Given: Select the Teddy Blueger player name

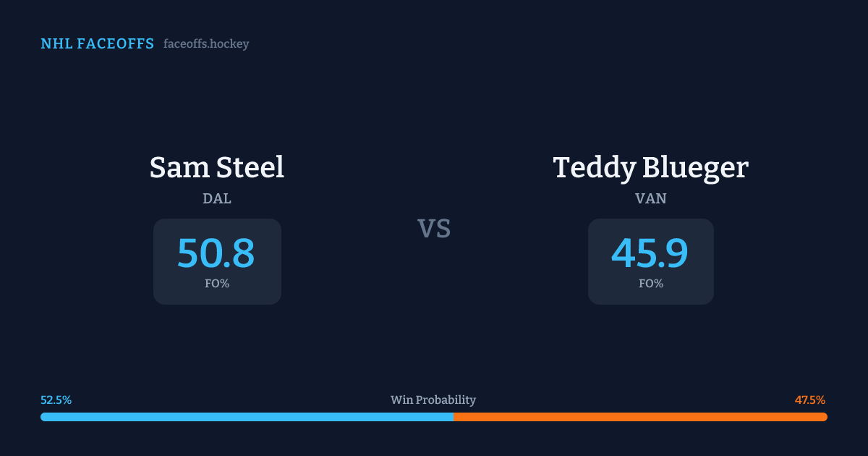Looking at the screenshot, I should pyautogui.click(x=651, y=168).
